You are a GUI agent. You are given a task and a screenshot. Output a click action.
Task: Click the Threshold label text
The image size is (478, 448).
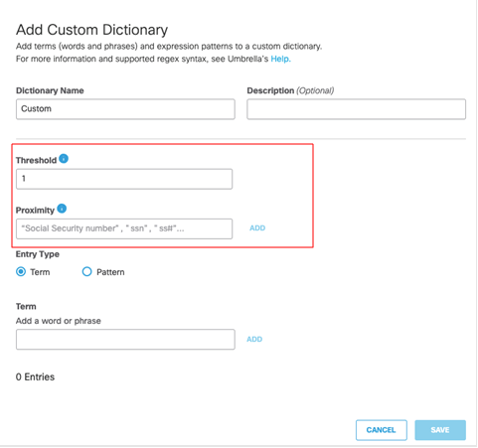(37, 160)
